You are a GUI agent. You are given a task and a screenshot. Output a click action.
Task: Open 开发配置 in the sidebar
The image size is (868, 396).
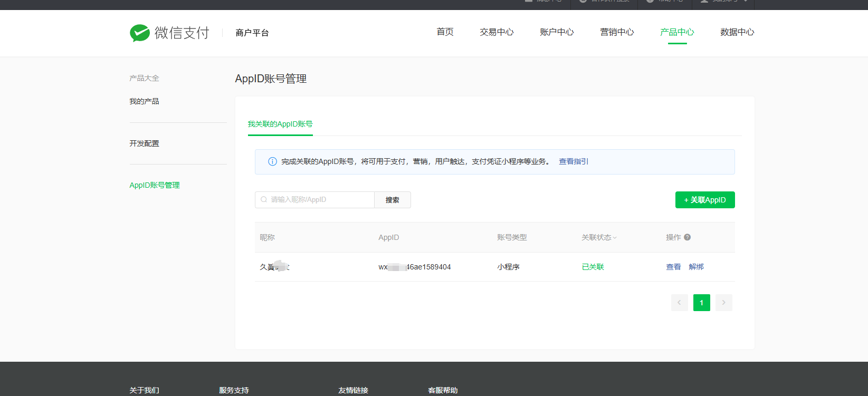pos(144,143)
